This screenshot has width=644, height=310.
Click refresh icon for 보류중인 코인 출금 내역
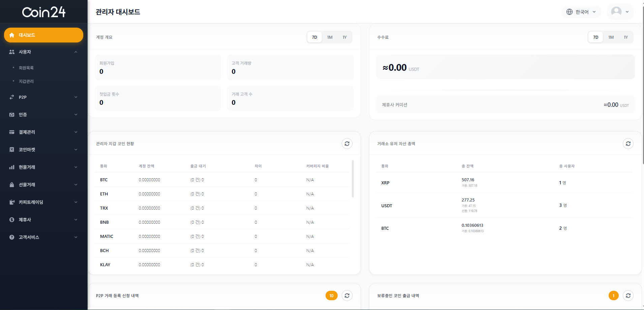tap(628, 296)
